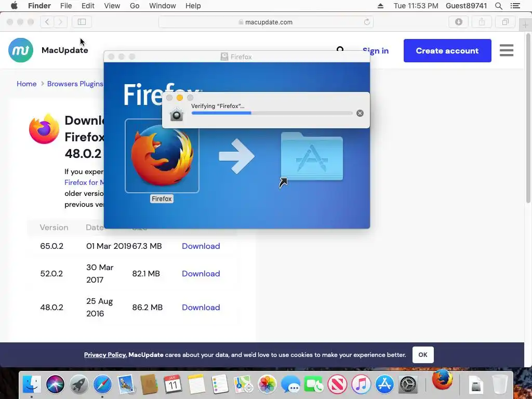Switch to Safari compass icon in Dock
The width and height of the screenshot is (532, 399).
pos(102,384)
